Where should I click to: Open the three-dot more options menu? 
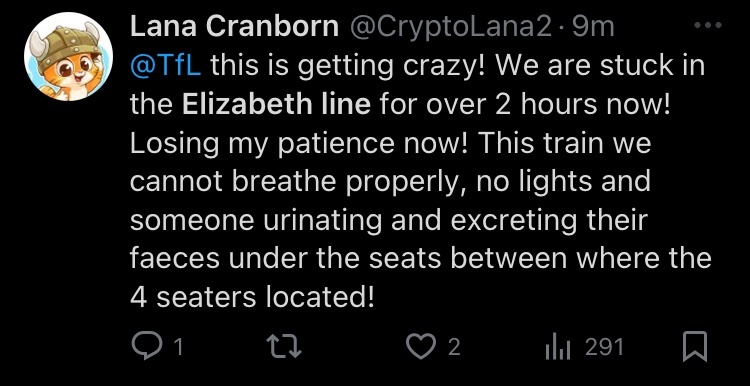[x=707, y=26]
